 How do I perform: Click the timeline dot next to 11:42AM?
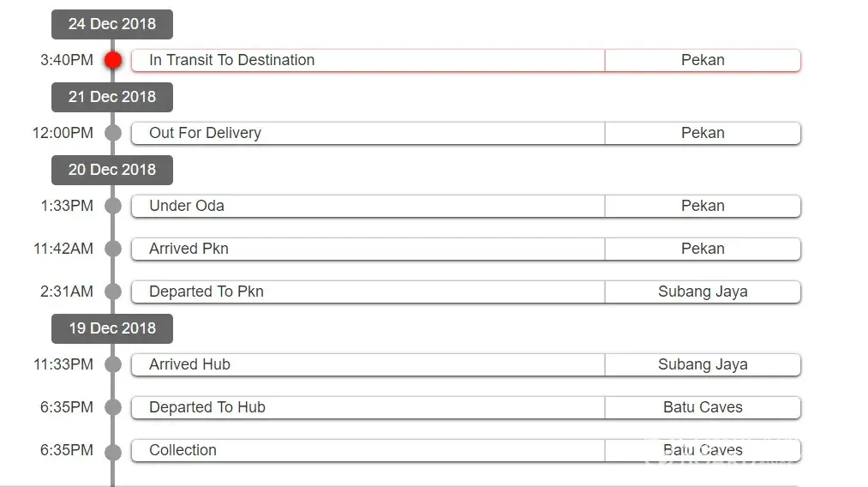point(113,249)
